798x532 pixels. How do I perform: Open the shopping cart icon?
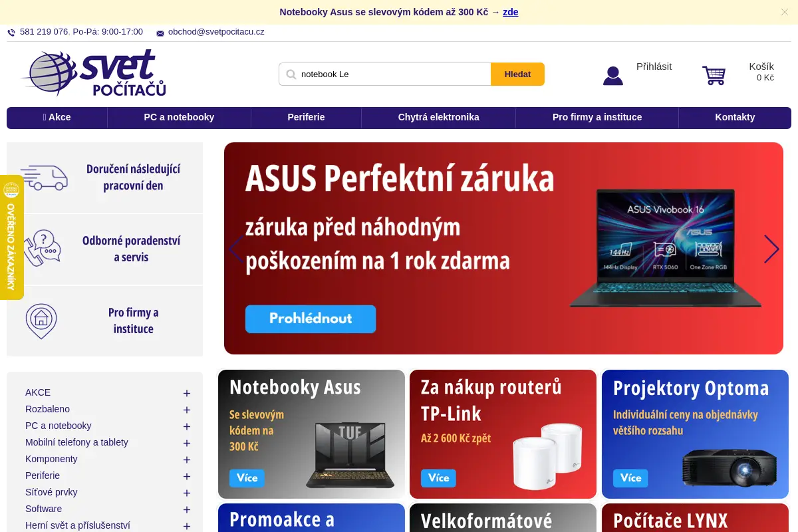(714, 75)
